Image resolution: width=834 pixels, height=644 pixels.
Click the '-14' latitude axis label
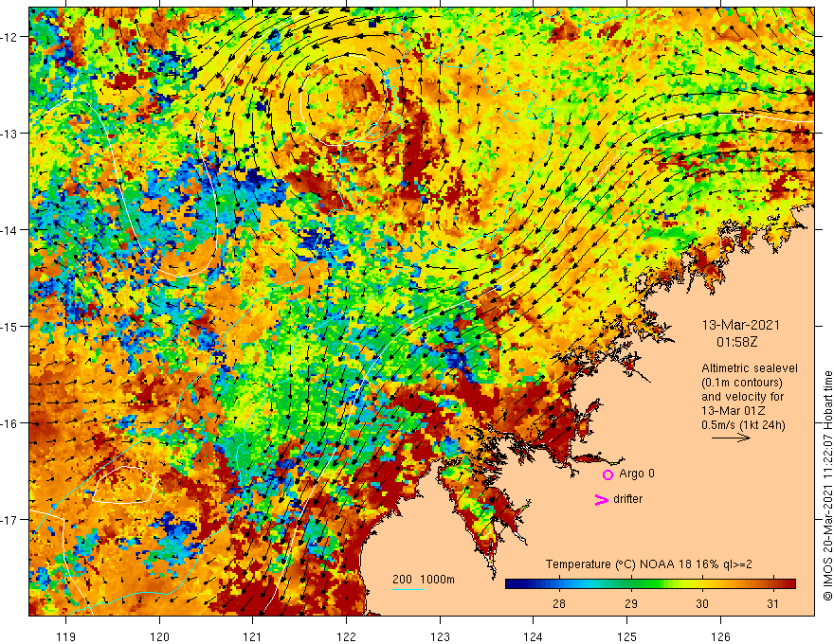(10, 230)
